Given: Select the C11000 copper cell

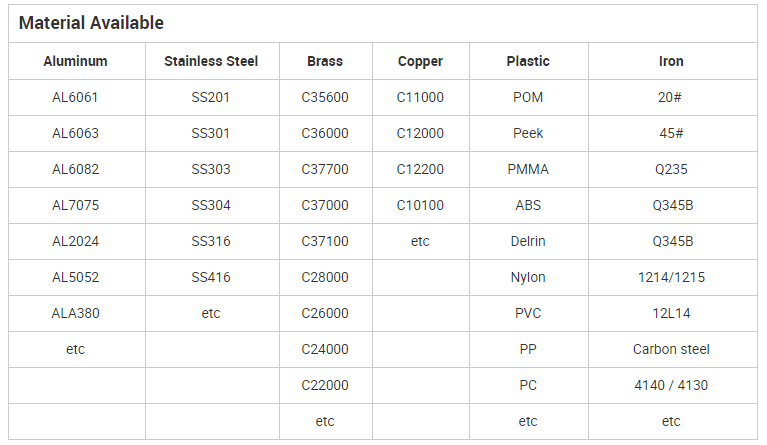Looking at the screenshot, I should [x=420, y=97].
